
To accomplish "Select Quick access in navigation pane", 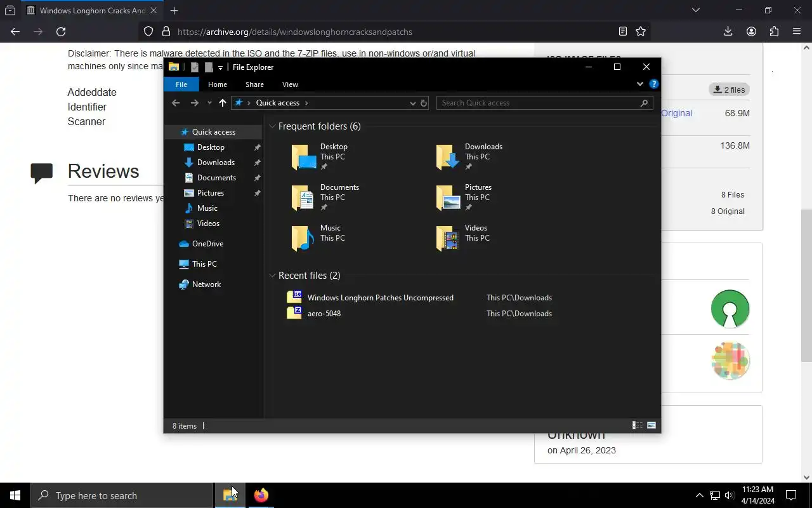I will click(213, 132).
